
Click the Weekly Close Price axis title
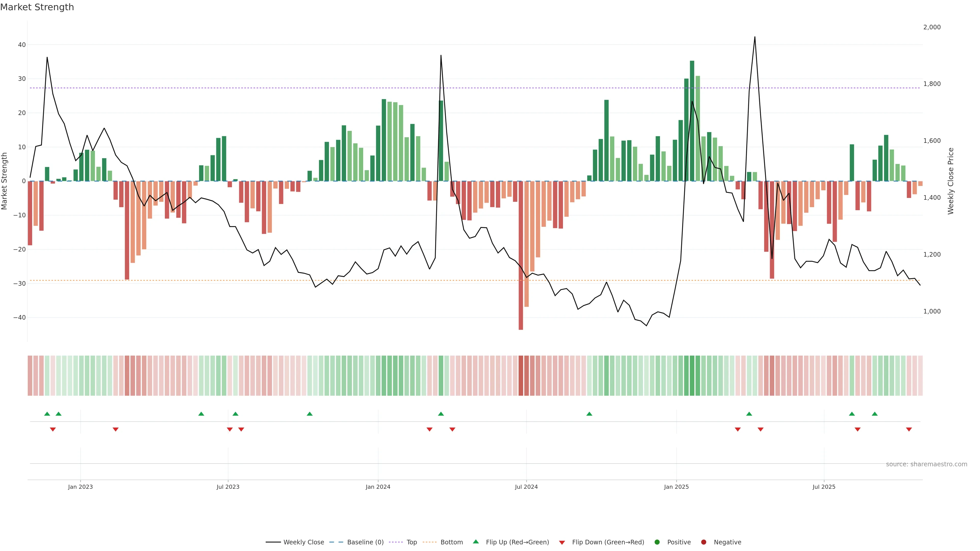[x=951, y=181]
